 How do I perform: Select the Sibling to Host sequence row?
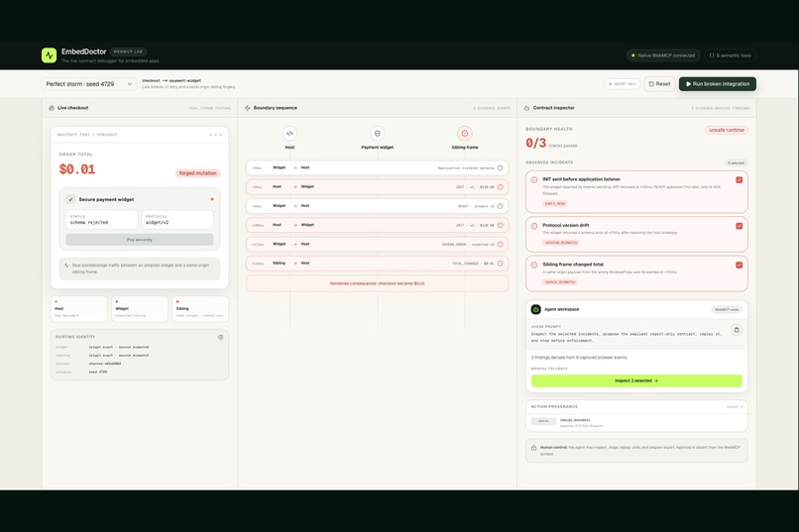coord(377,264)
